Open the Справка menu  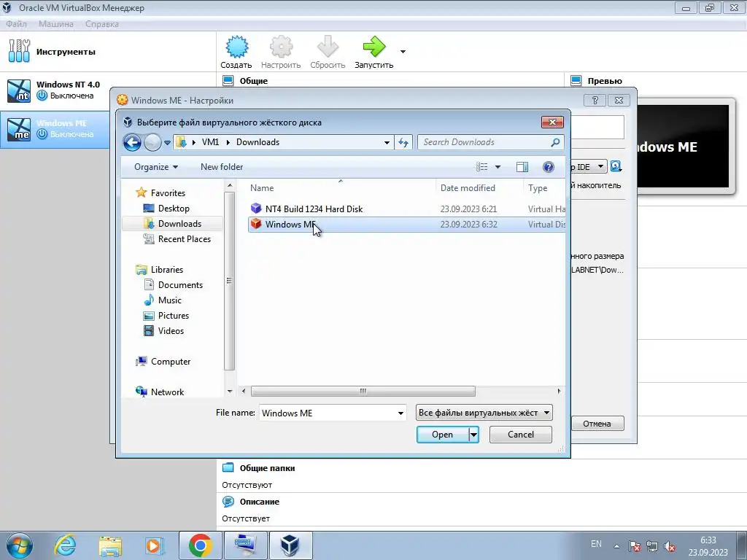tap(102, 24)
